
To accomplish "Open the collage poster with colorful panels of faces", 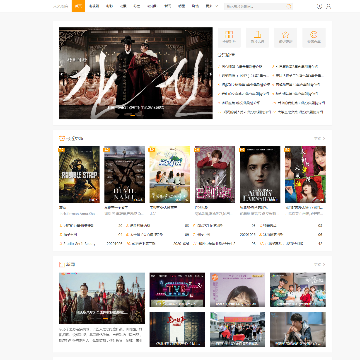I will pos(305,174).
